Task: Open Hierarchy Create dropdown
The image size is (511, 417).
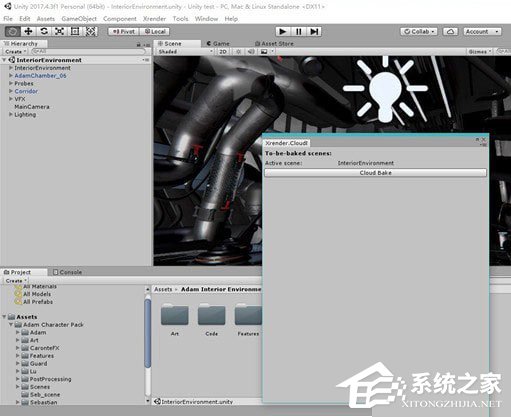Action: pos(15,52)
